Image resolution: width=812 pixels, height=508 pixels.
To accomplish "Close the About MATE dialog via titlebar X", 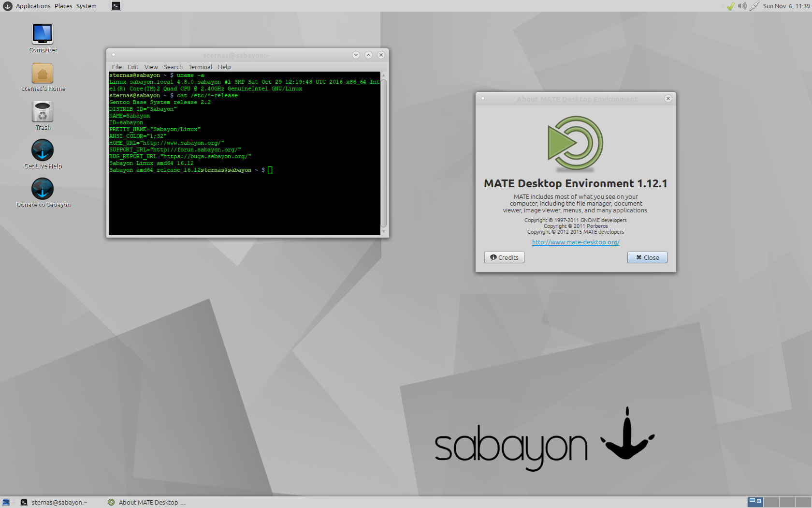I will (668, 98).
